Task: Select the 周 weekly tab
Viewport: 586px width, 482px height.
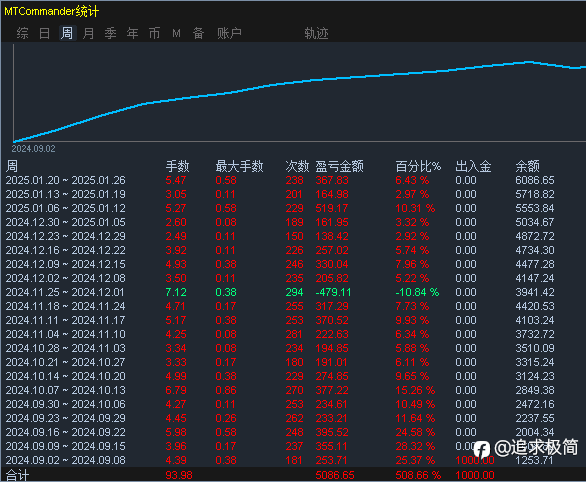Action: (67, 33)
